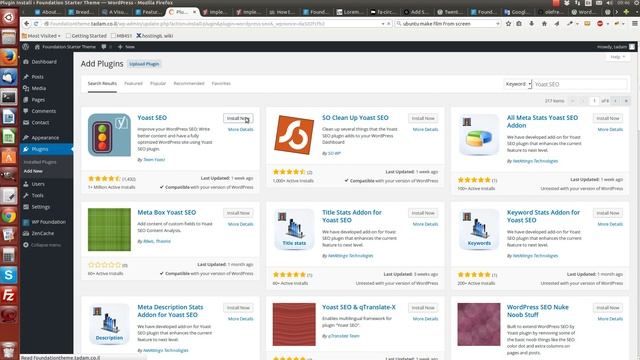
Task: Open WordPress SEO Nuke Noob Stuff title
Action: (x=538, y=311)
